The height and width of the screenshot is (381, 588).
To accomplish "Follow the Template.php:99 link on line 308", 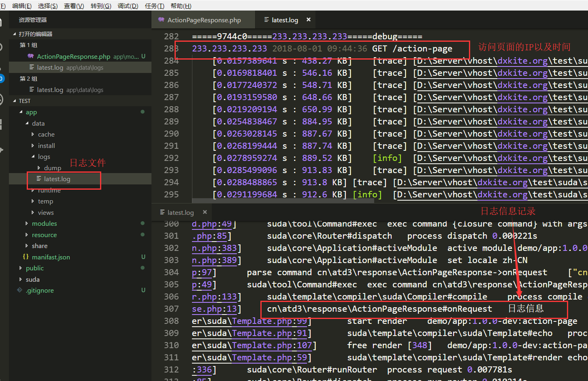I will [x=269, y=321].
